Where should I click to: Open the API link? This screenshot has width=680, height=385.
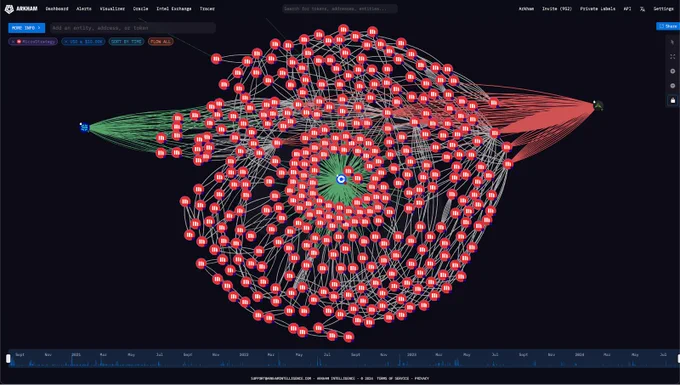[627, 9]
